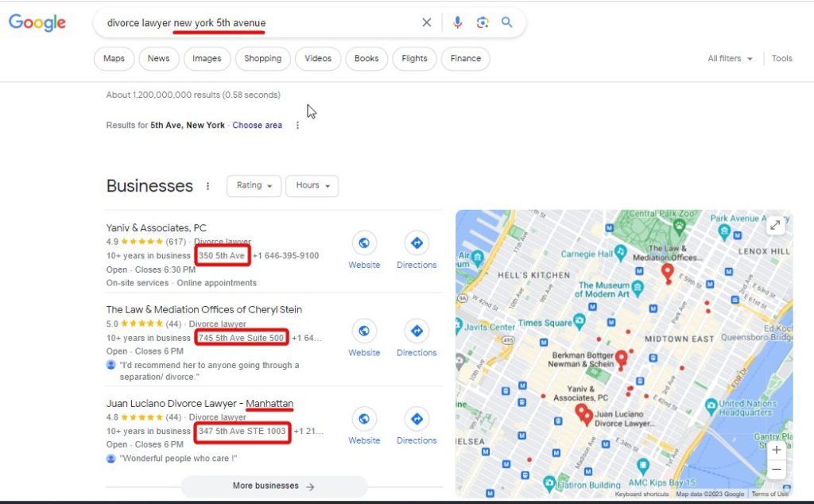
Task: Expand the Rating filter dropdown
Action: coord(254,186)
